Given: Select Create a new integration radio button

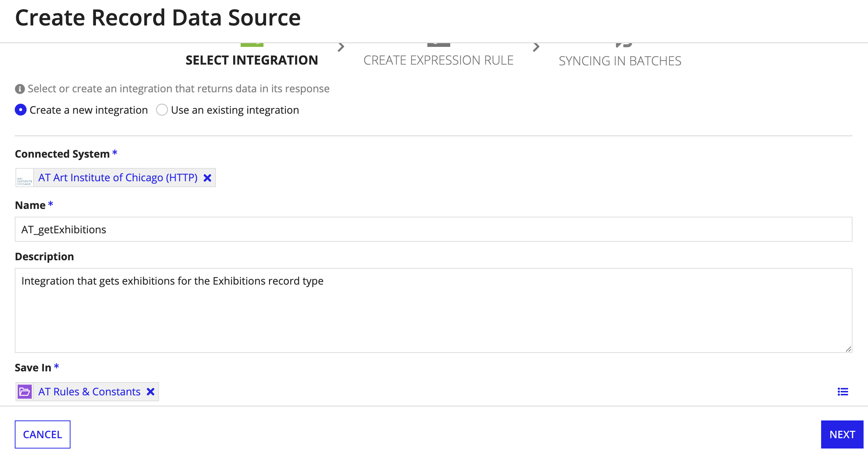Looking at the screenshot, I should pyautogui.click(x=21, y=110).
